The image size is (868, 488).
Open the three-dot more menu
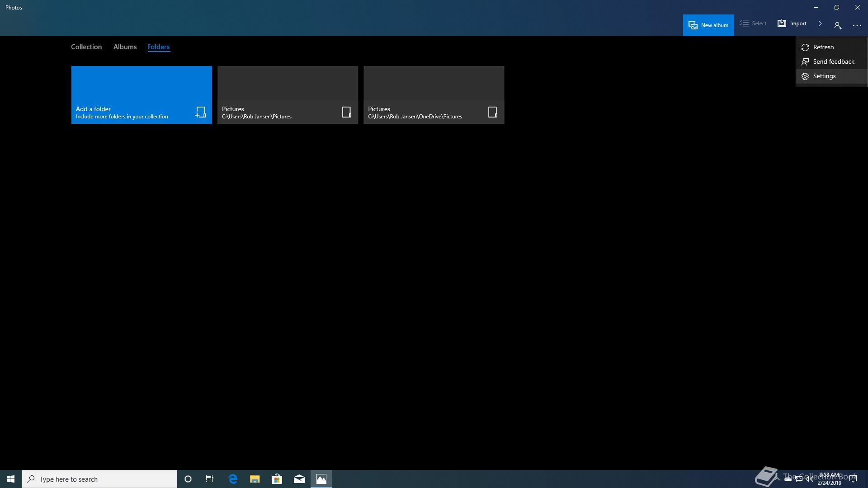click(x=857, y=26)
